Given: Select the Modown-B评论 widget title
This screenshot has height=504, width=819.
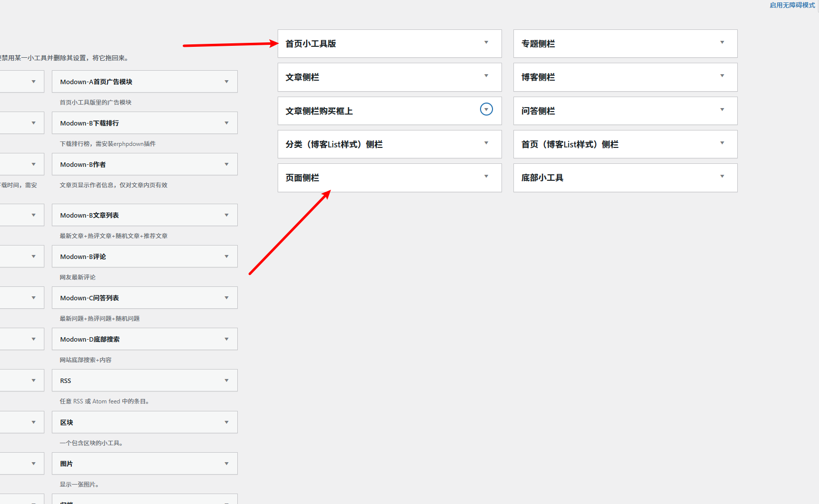Looking at the screenshot, I should point(83,256).
